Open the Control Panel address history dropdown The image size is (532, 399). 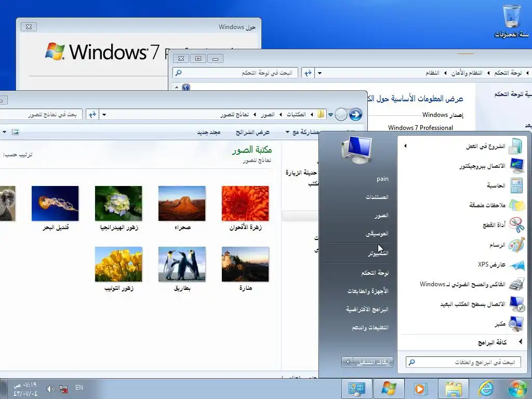tap(320, 73)
